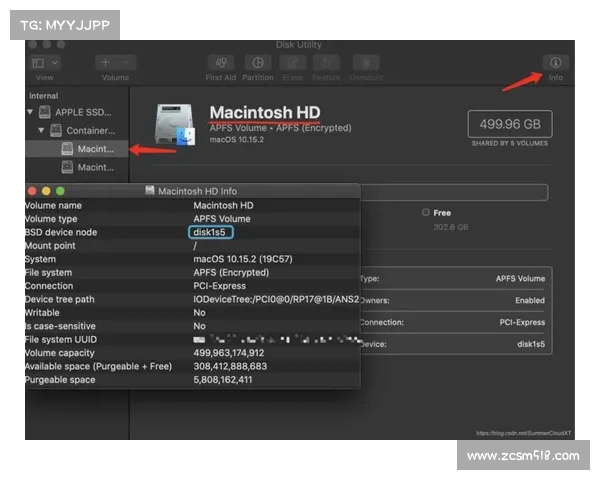Select the File system UUID row
The width and height of the screenshot is (600, 480).
(x=190, y=340)
